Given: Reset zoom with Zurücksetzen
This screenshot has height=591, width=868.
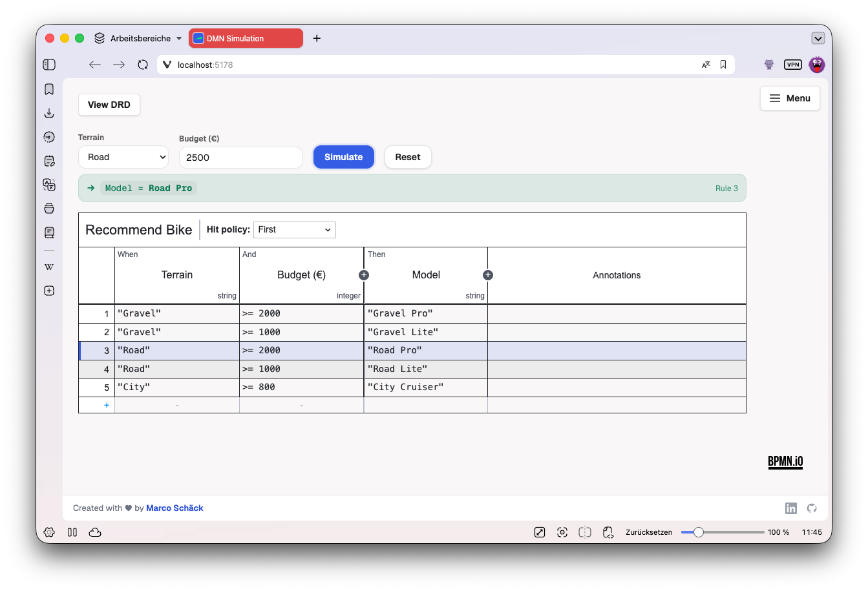Looking at the screenshot, I should point(649,532).
